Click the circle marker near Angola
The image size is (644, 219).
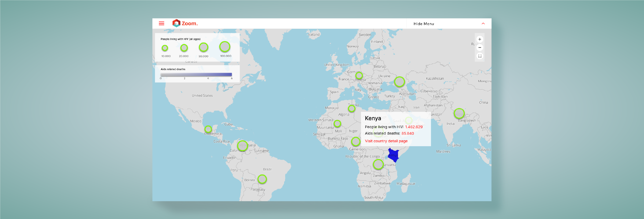378,164
